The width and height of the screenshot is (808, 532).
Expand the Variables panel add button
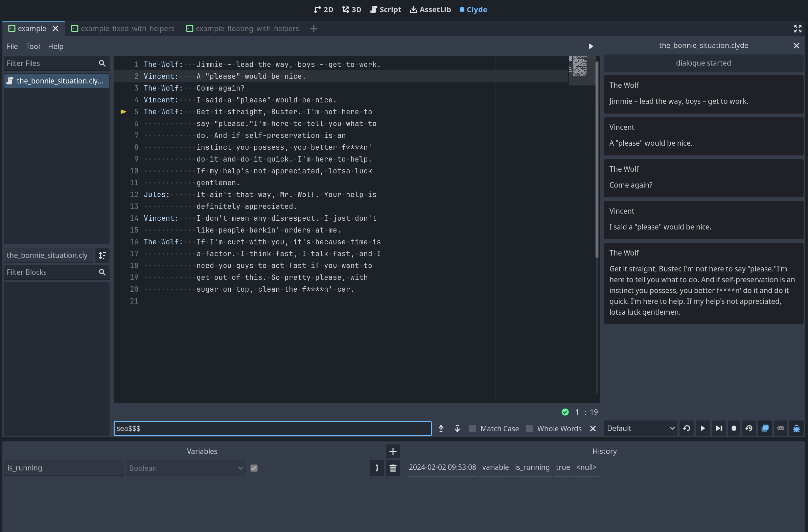pos(392,451)
